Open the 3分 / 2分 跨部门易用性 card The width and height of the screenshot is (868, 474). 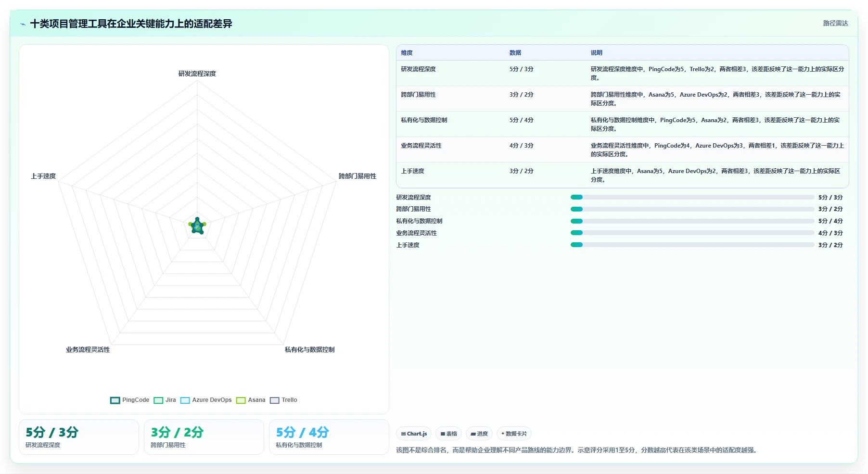click(x=204, y=437)
